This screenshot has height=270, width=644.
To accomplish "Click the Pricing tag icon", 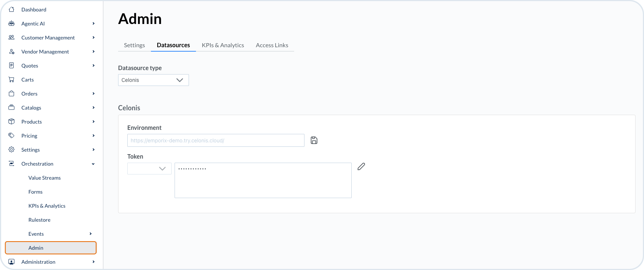I will [x=11, y=136].
